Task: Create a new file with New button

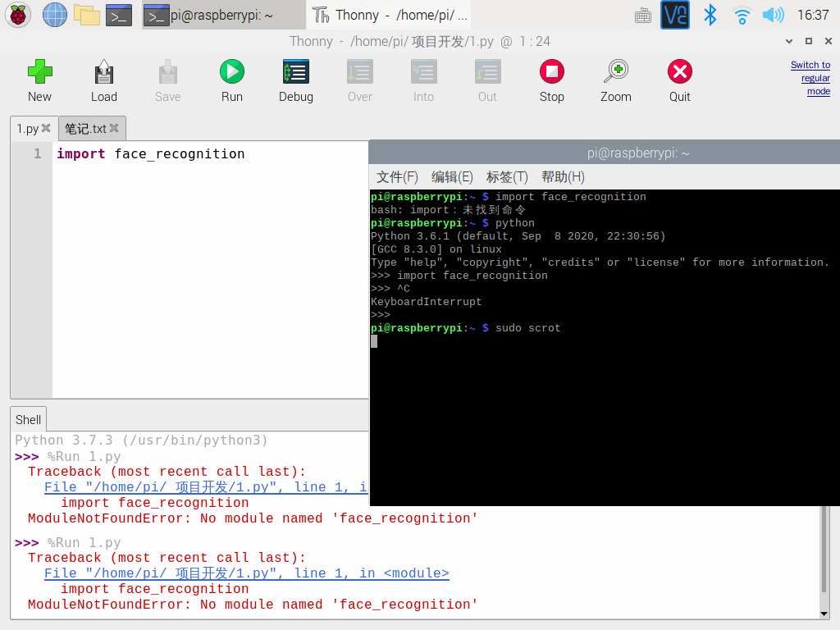Action: [39, 72]
